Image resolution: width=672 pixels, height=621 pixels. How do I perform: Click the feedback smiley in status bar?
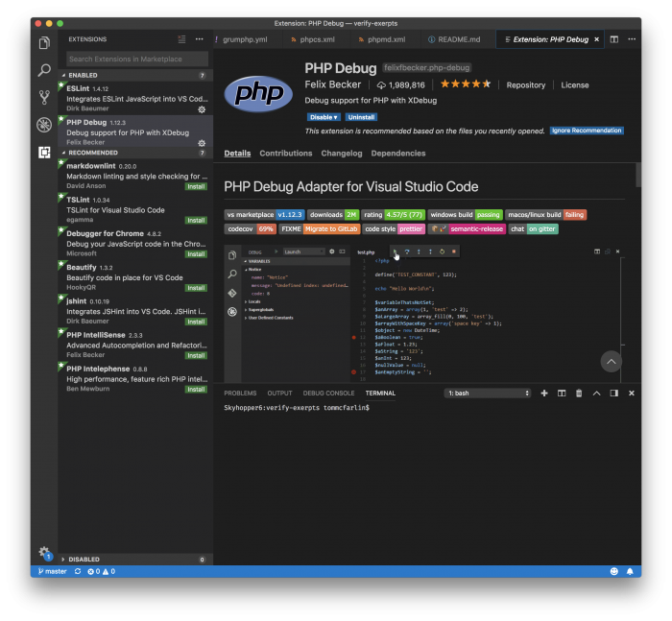(x=614, y=571)
